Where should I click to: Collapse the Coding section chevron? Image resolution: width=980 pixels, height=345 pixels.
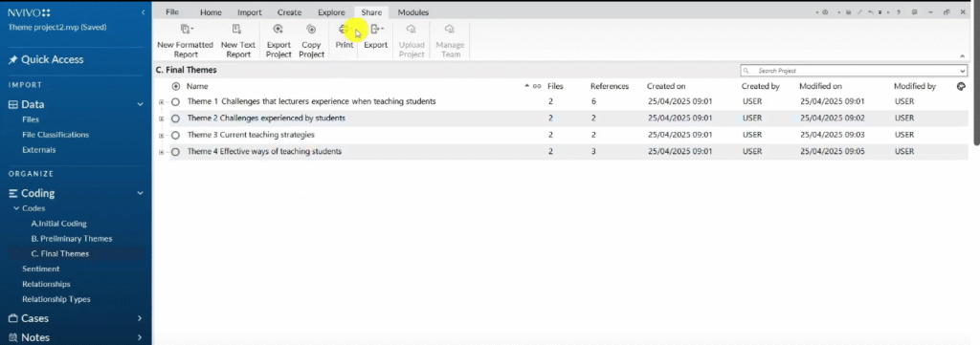[140, 193]
